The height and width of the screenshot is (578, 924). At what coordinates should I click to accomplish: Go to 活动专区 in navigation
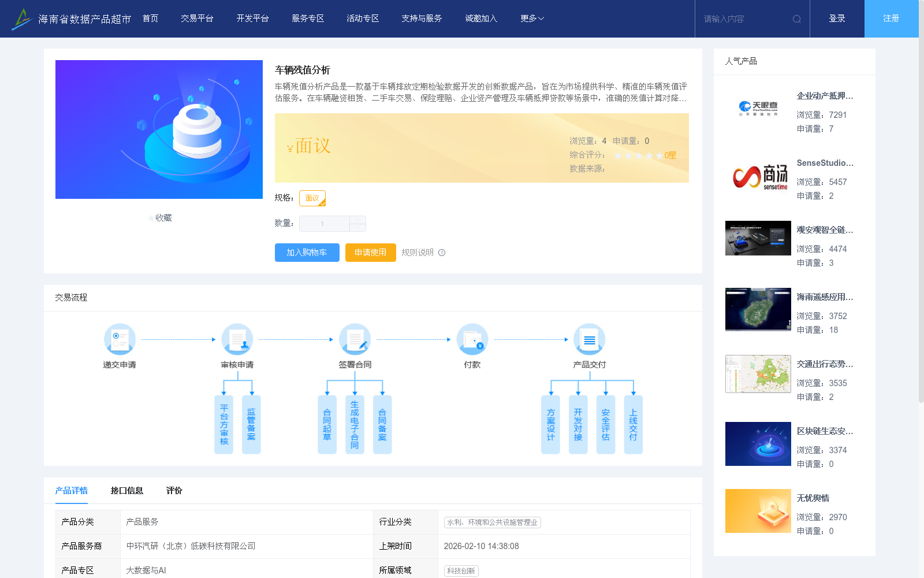[363, 18]
